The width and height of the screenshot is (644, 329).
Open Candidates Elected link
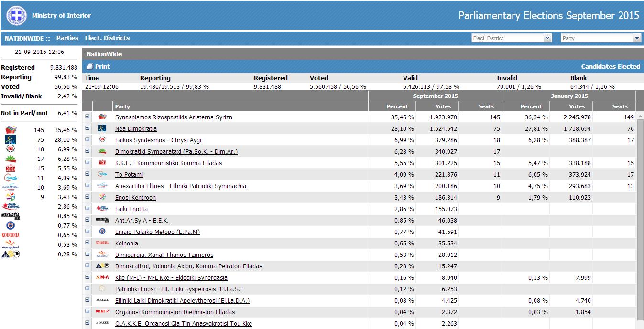pos(610,67)
